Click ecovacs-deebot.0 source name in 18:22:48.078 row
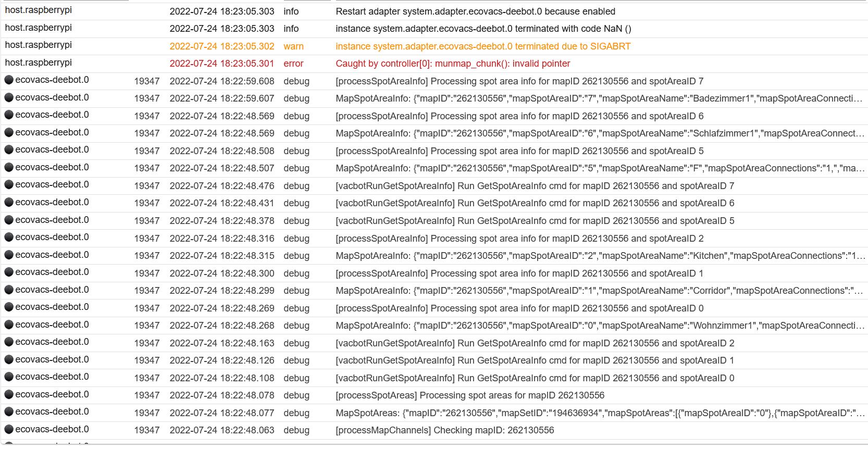The height and width of the screenshot is (449, 868). tap(52, 394)
